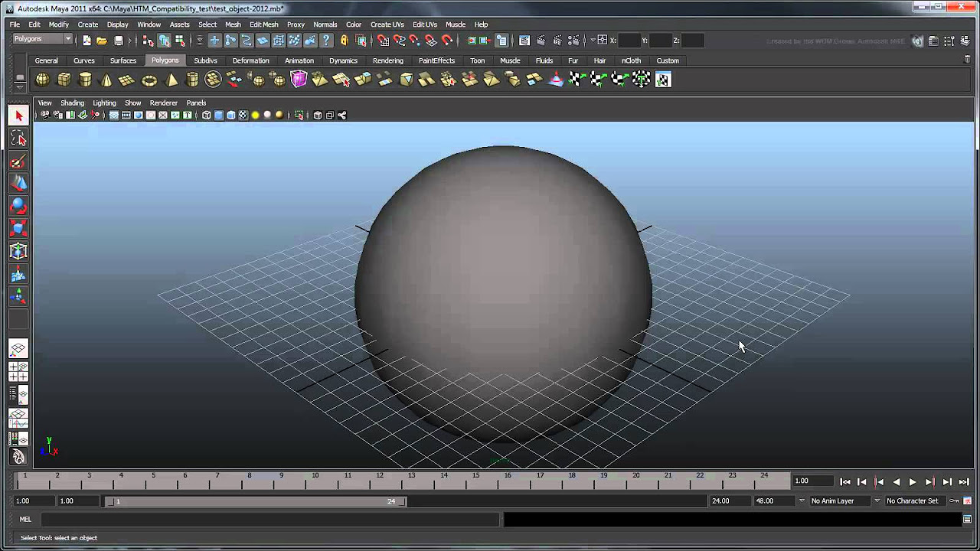Switch to the Rendering shelf tab
Viewport: 980px width, 551px height.
[388, 60]
